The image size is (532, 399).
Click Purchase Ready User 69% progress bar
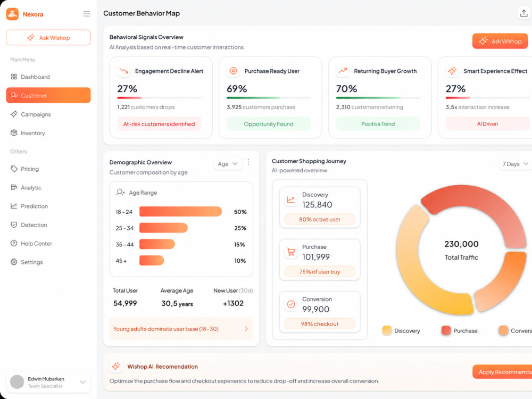(269, 98)
